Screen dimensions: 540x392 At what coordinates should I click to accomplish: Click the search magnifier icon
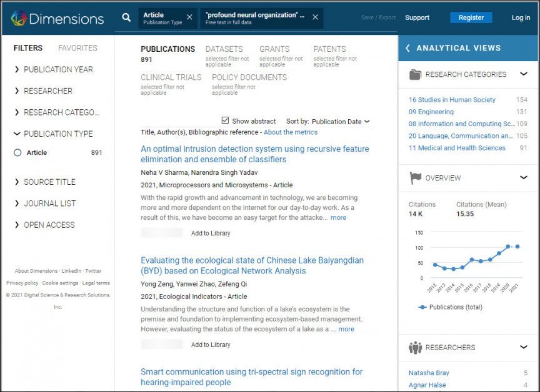point(126,17)
